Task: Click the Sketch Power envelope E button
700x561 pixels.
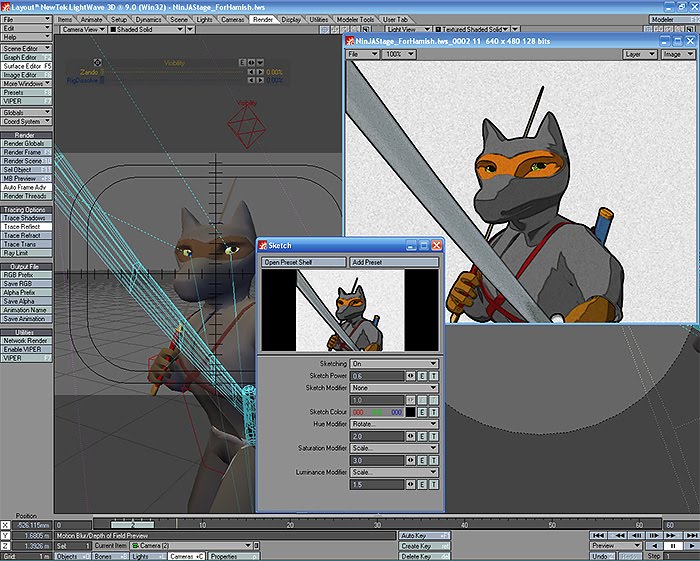Action: point(422,376)
